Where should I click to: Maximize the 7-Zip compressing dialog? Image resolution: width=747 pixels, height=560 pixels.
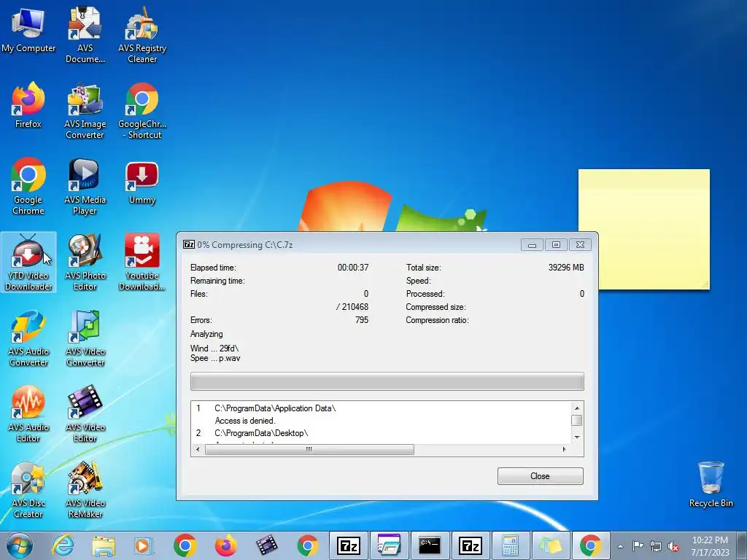click(x=556, y=245)
